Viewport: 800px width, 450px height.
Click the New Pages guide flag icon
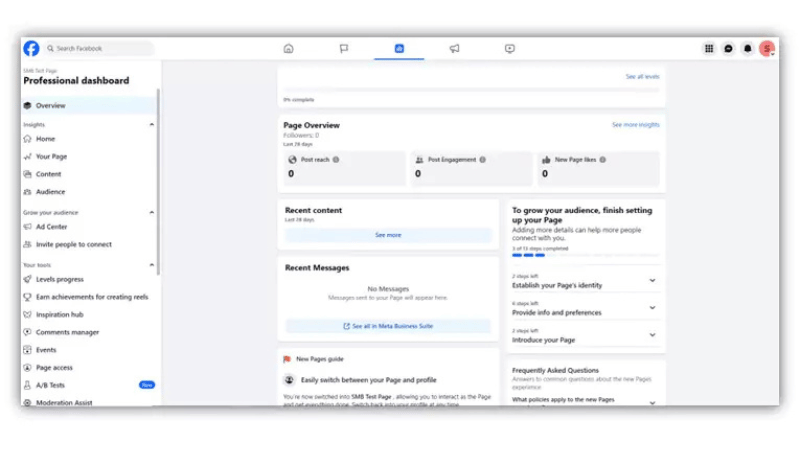click(287, 359)
